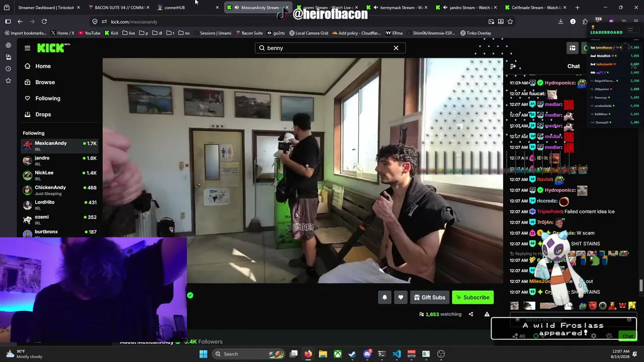Open the Tinko Overlay bookmark
The height and width of the screenshot is (362, 644).
[475, 33]
